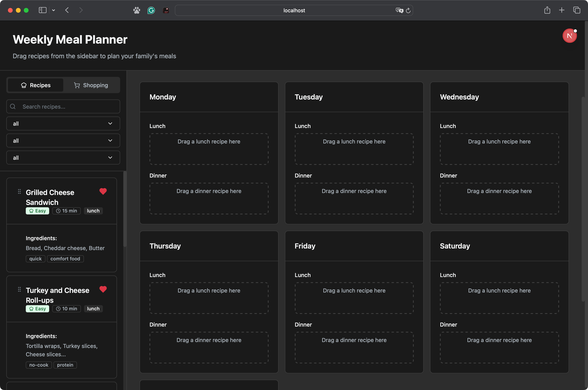Open the Grammarly extension icon
The width and height of the screenshot is (588, 390).
151,10
